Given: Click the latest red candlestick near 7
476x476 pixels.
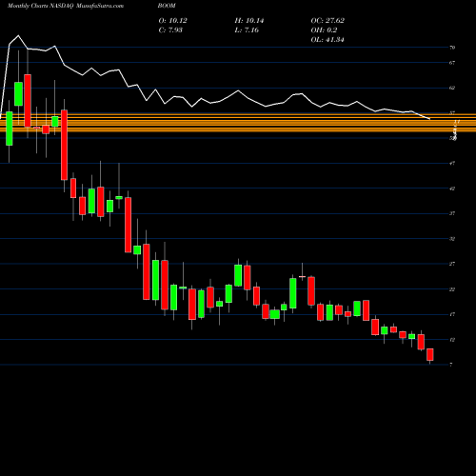Looking at the screenshot, I should (430, 354).
